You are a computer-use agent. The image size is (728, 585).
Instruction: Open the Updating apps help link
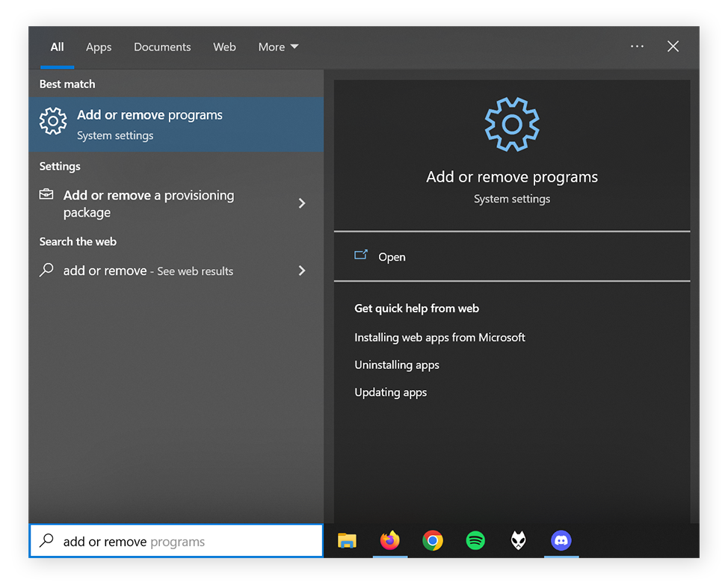(390, 392)
